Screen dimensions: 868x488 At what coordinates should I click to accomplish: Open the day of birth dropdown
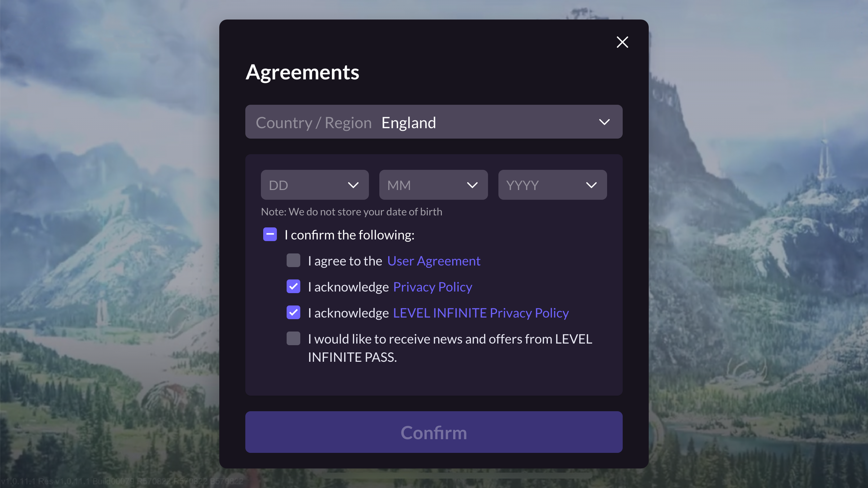point(314,185)
